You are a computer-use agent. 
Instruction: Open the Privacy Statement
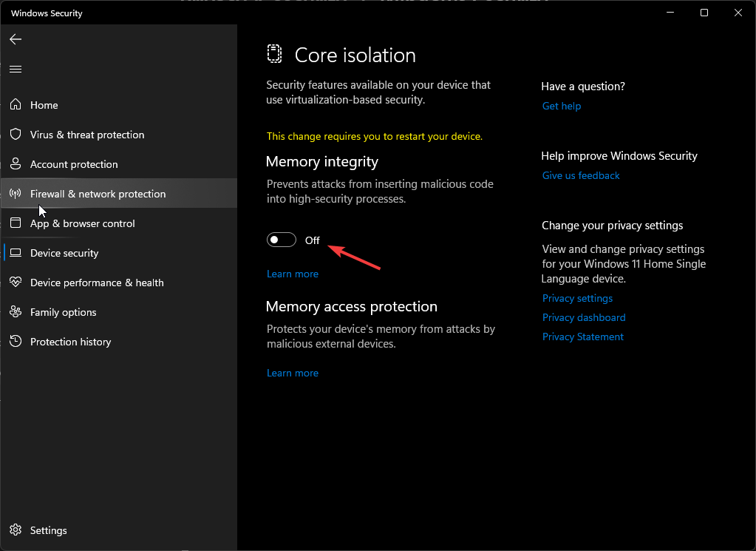(x=582, y=337)
